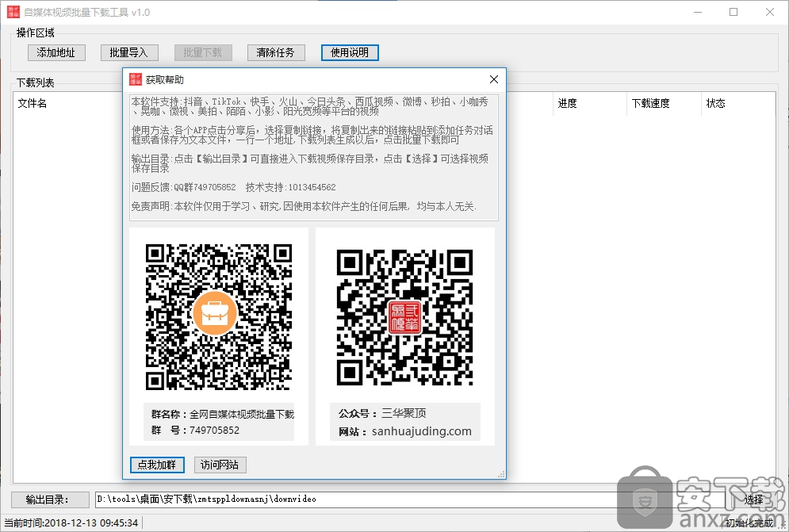Image resolution: width=789 pixels, height=532 pixels.
Task: Click the 初始化完成 status text
Action: coord(749,523)
